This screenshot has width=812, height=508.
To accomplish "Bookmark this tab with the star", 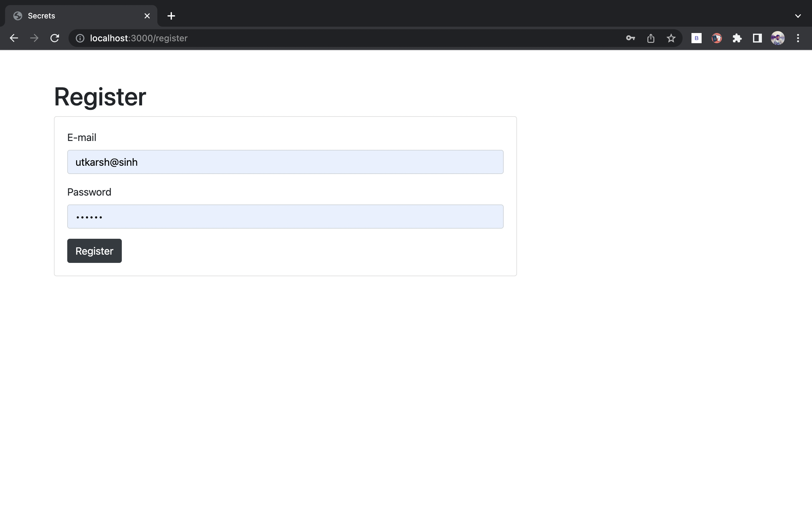I will [x=671, y=38].
